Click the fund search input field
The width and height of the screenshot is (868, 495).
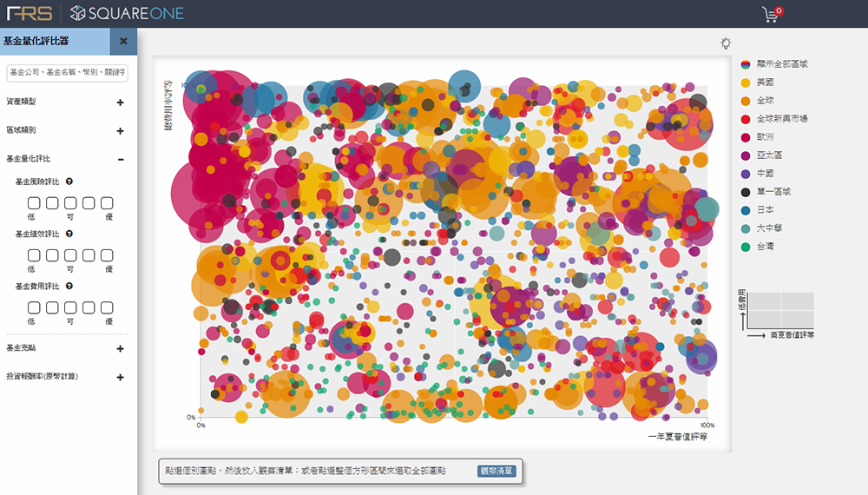[x=67, y=73]
